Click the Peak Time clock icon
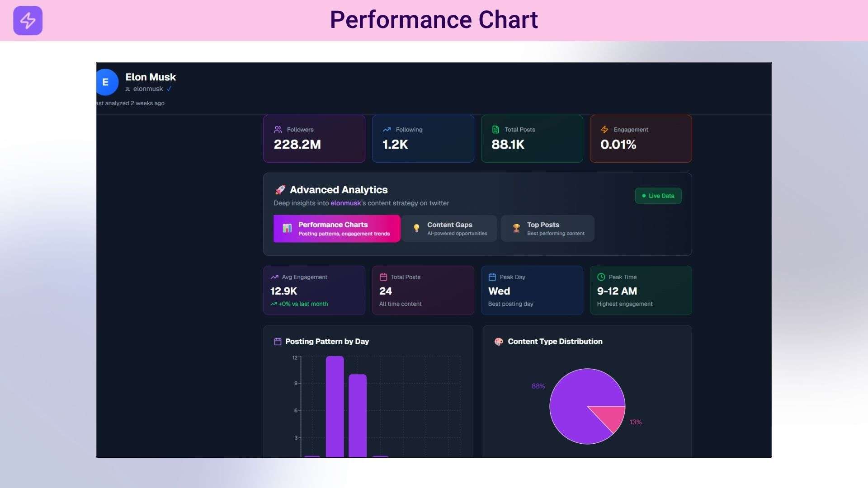The height and width of the screenshot is (488, 868). point(601,277)
